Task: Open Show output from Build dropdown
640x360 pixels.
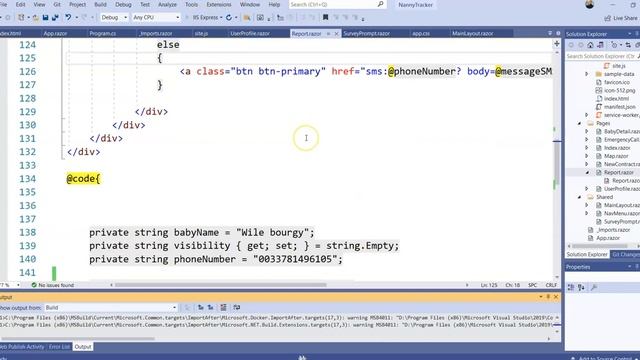Action: coord(111,307)
